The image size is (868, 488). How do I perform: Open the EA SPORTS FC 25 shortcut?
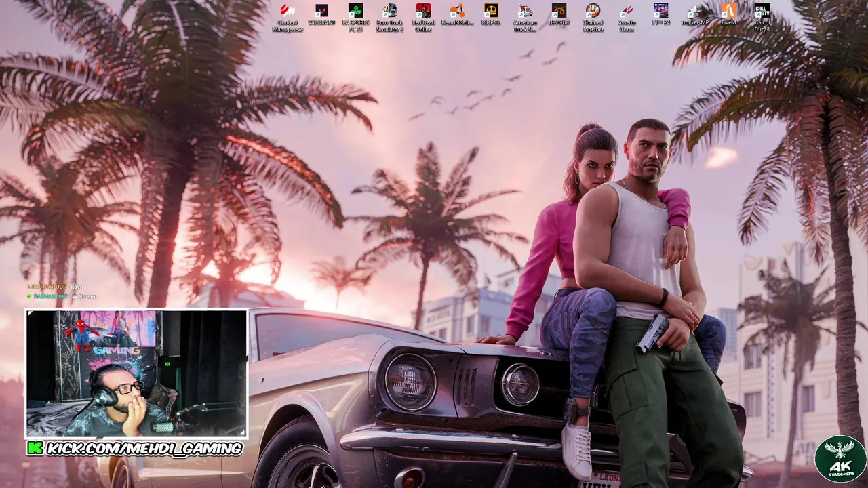pyautogui.click(x=355, y=18)
